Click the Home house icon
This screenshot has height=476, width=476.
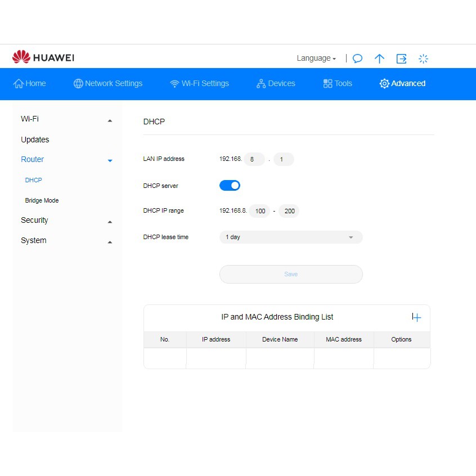point(19,84)
